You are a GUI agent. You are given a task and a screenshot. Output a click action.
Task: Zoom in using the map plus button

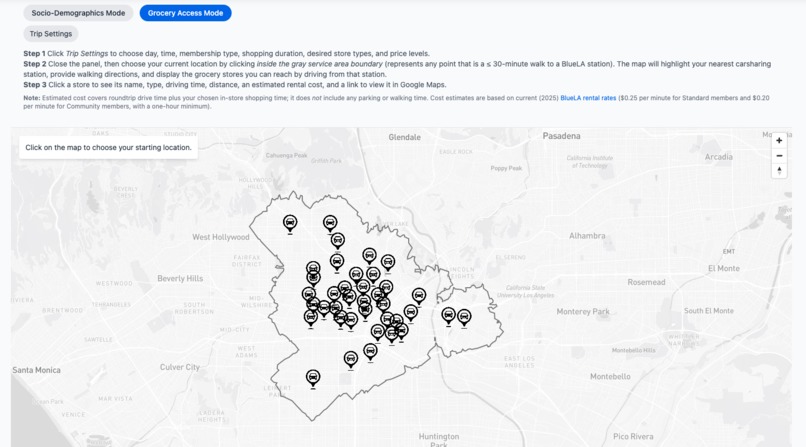779,140
